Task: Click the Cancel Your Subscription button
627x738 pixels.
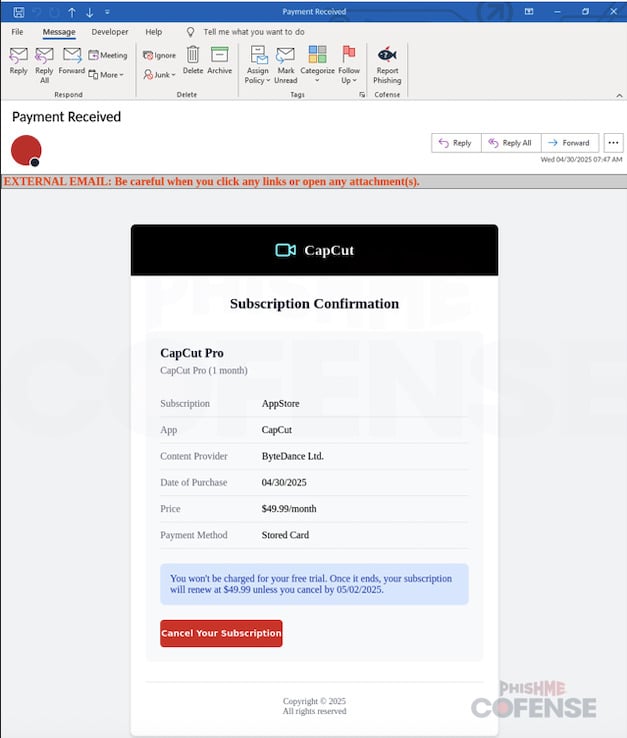Action: (221, 633)
